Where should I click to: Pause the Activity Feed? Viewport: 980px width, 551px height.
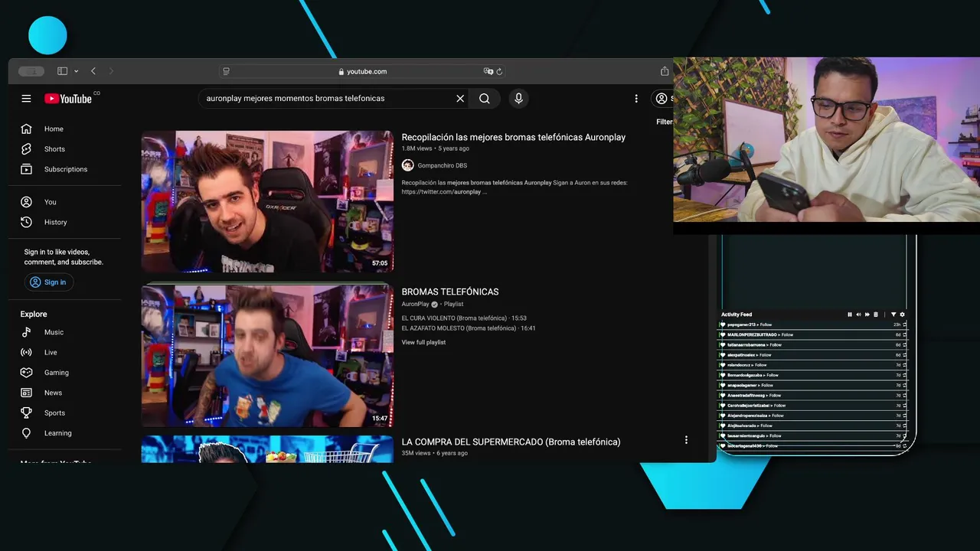[x=849, y=315]
